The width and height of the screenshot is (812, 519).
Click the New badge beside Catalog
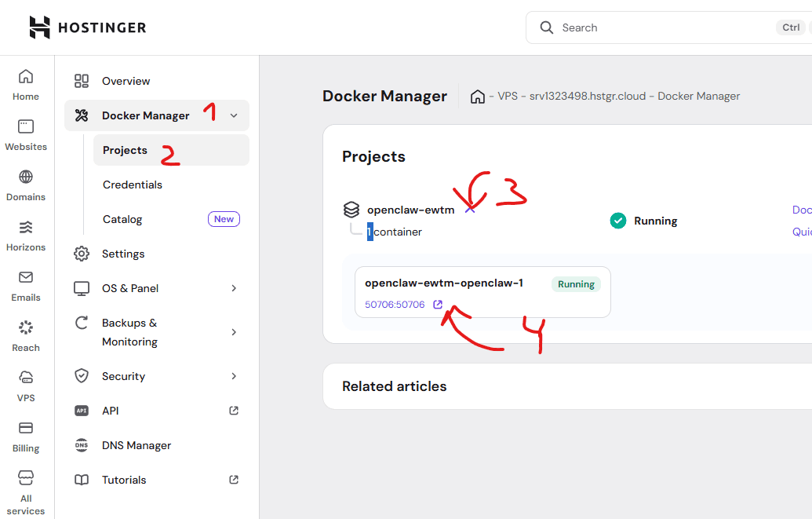(x=224, y=219)
